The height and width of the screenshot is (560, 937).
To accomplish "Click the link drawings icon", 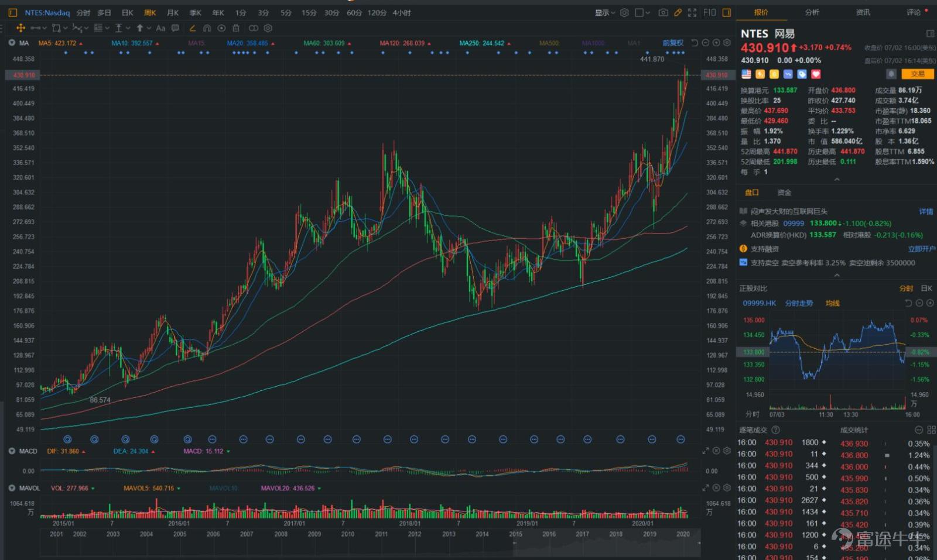I will (253, 28).
